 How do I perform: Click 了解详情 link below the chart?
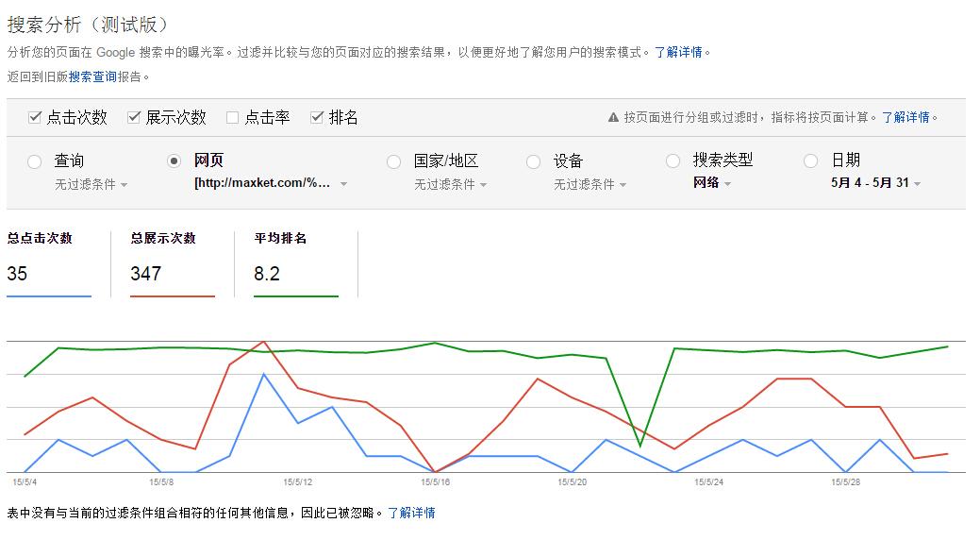coord(411,513)
